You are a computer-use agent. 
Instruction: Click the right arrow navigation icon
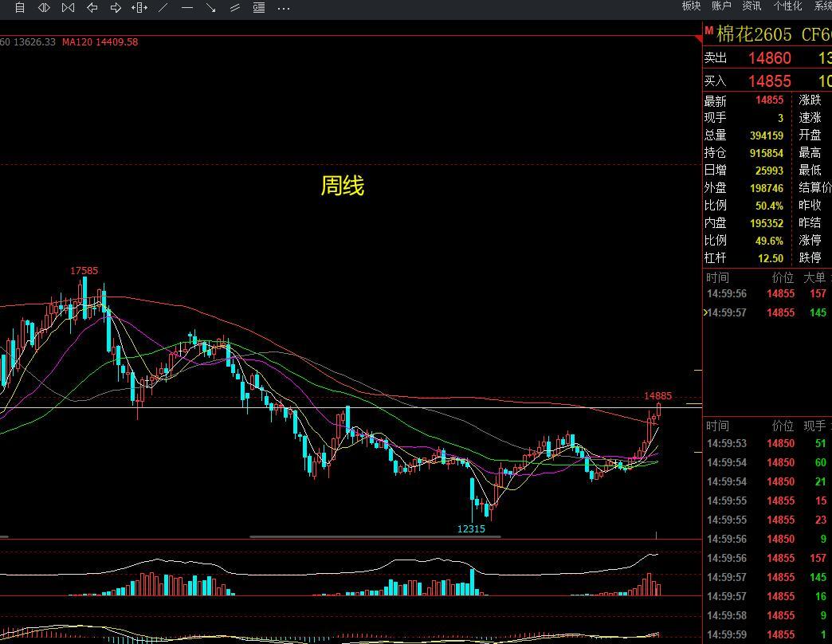116,7
